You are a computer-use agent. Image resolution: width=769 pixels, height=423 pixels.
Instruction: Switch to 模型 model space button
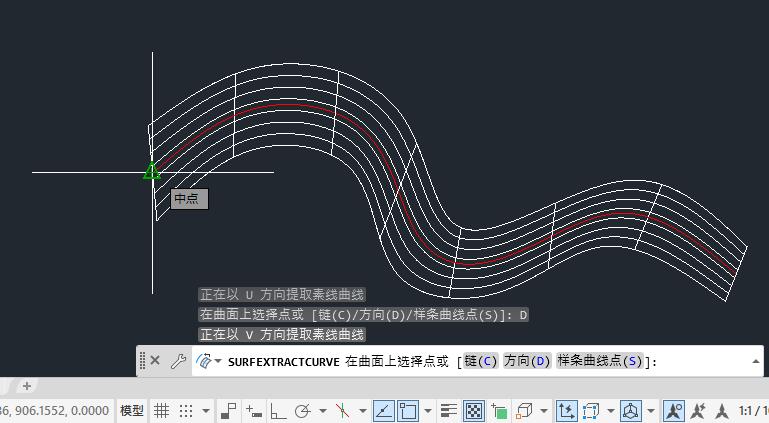(132, 410)
